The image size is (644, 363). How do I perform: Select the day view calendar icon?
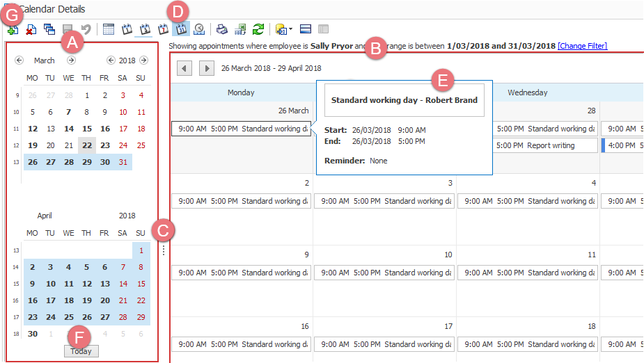[x=127, y=29]
